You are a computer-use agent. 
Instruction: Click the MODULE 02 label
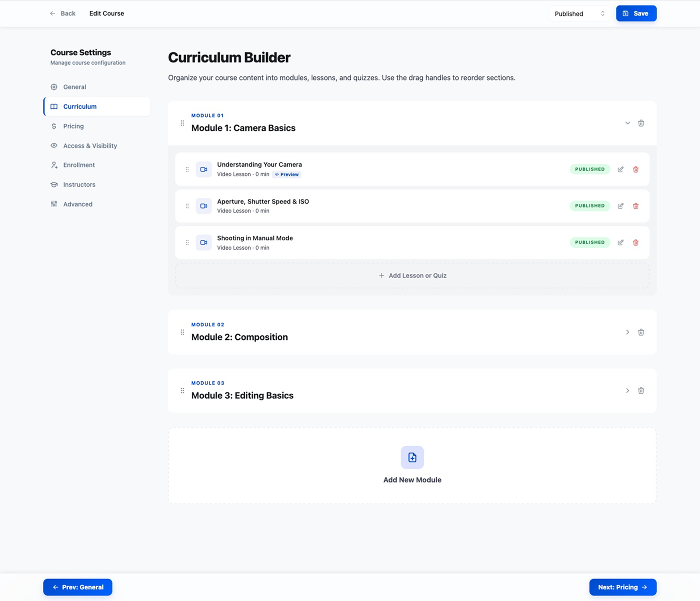208,325
